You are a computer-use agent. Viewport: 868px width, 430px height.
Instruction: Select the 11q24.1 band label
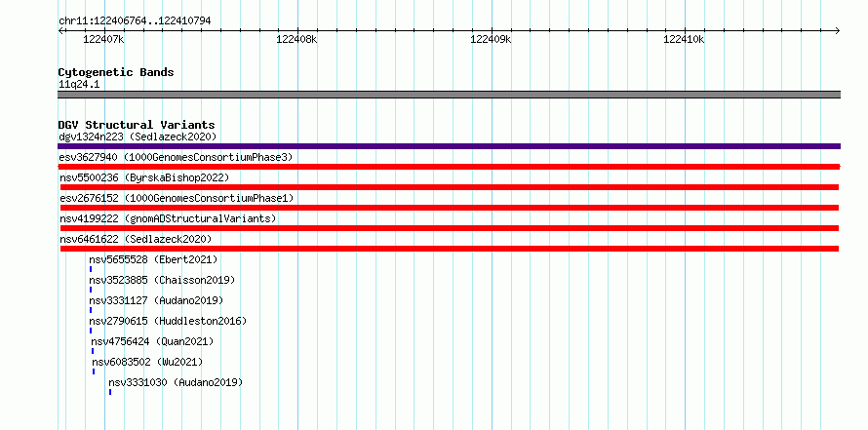click(79, 85)
